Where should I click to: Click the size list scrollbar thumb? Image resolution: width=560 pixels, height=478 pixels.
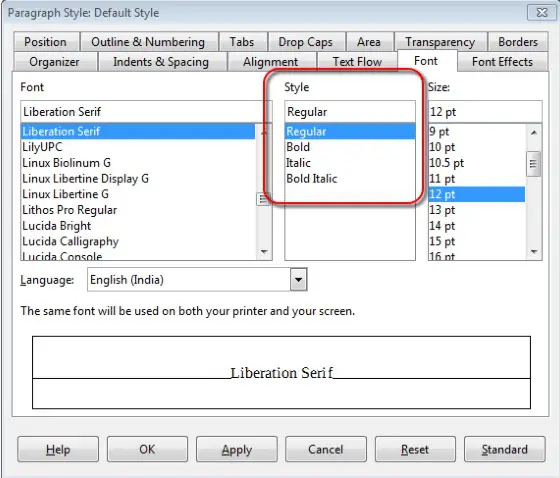click(534, 164)
